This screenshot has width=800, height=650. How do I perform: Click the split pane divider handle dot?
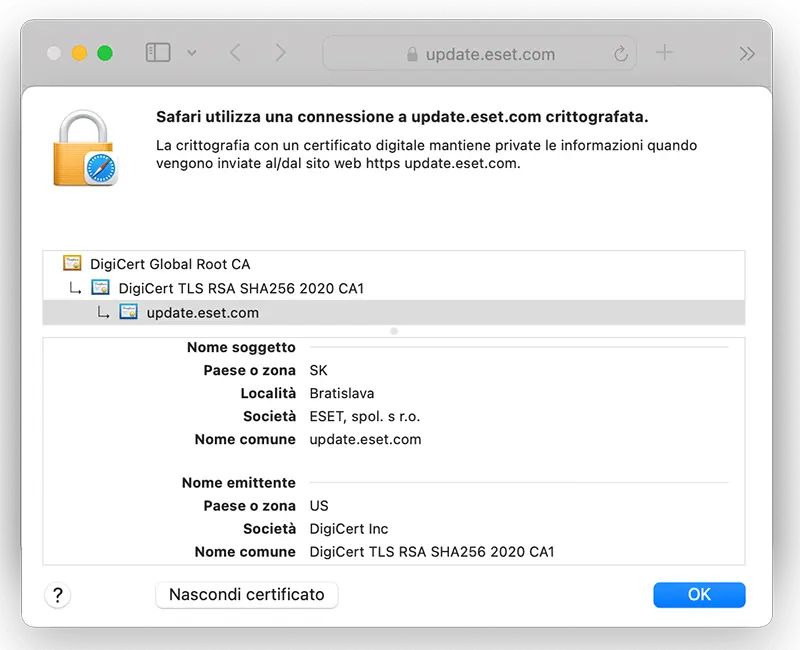[394, 331]
